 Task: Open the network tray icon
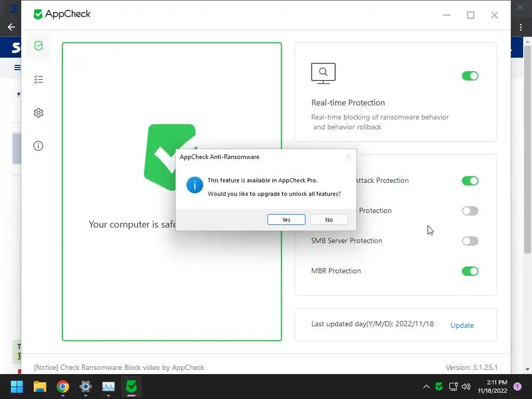(x=453, y=387)
